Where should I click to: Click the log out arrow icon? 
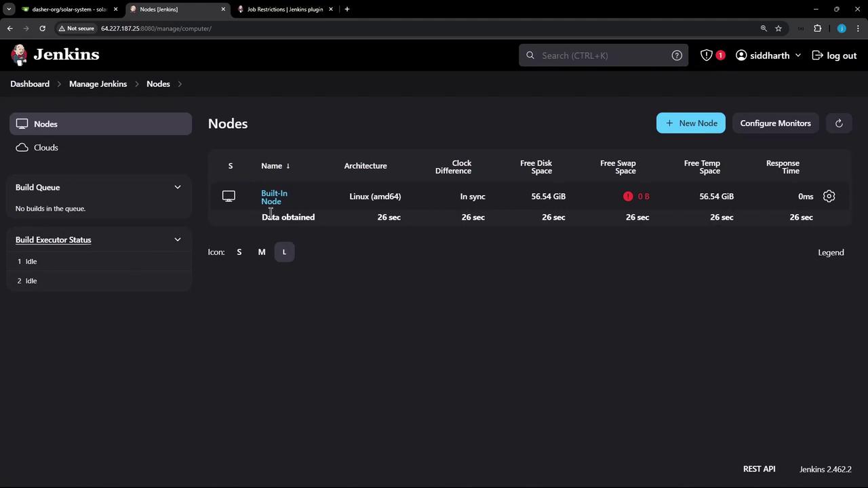tap(817, 56)
